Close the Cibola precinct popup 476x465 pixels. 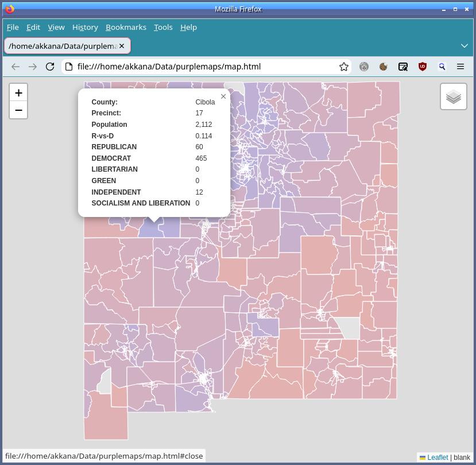coord(223,96)
